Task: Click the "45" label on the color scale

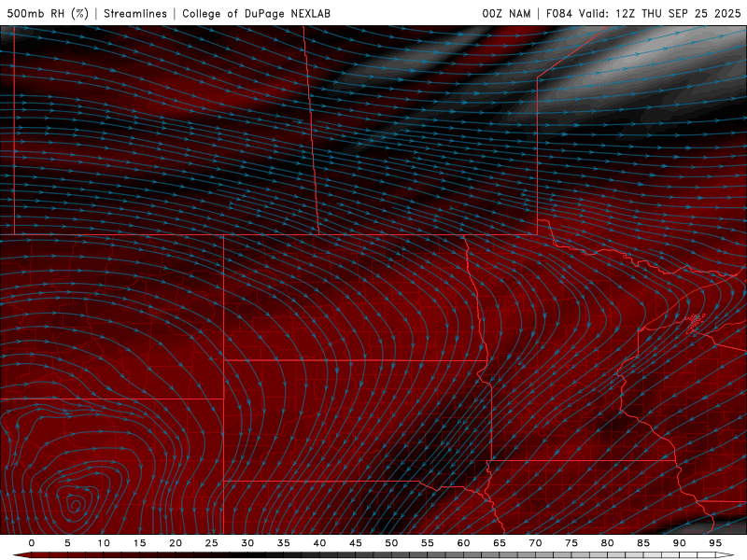Action: 356,543
